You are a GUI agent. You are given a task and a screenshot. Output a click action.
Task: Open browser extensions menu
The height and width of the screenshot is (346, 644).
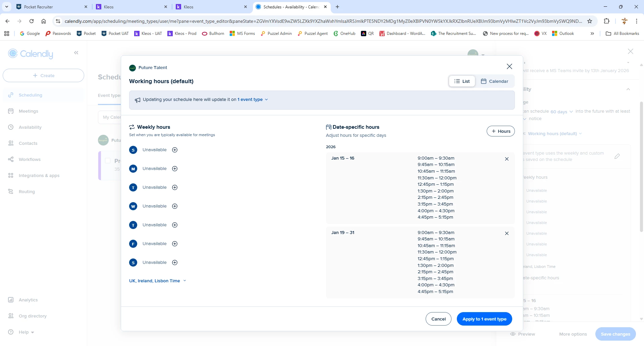(606, 21)
